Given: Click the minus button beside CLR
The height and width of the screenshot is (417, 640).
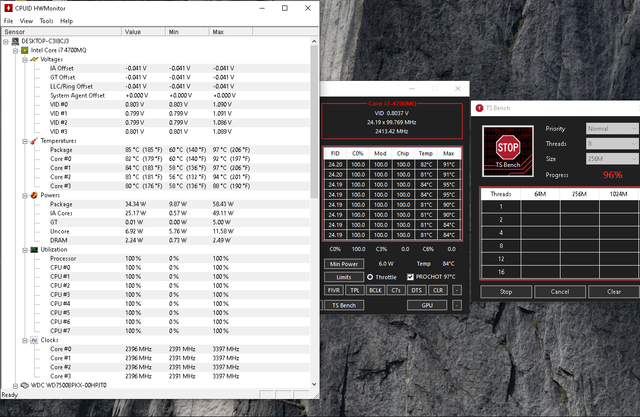Looking at the screenshot, I should [x=457, y=290].
